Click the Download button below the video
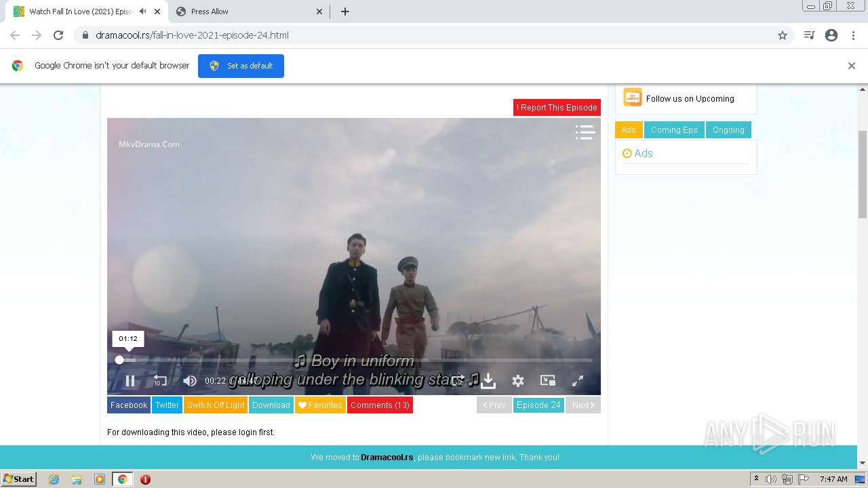The width and height of the screenshot is (868, 488). (271, 405)
